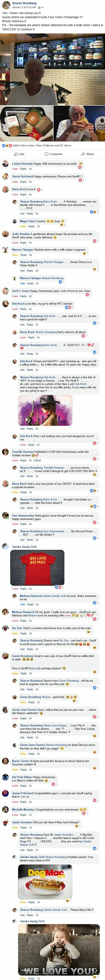Viewport: 105px width, 980px height.
Task: Open Sharon Roneberg's profile picture in header
Action: click(6, 5)
